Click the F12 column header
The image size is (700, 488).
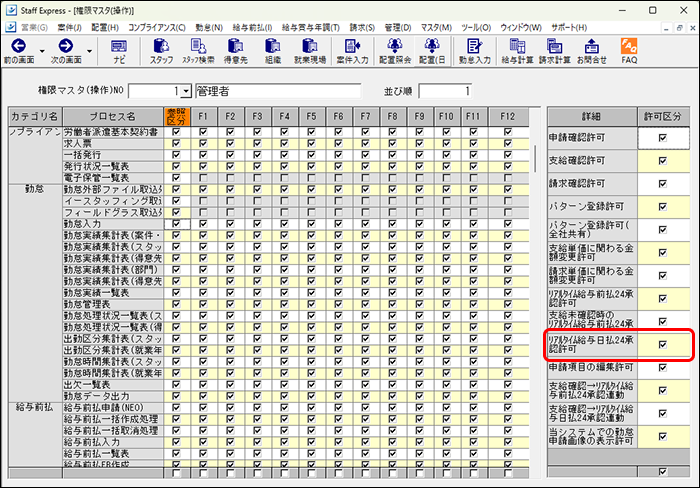[508, 117]
